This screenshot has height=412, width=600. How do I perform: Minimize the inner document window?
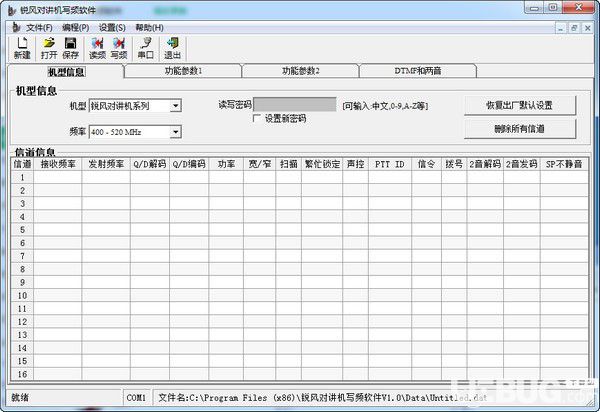(561, 28)
